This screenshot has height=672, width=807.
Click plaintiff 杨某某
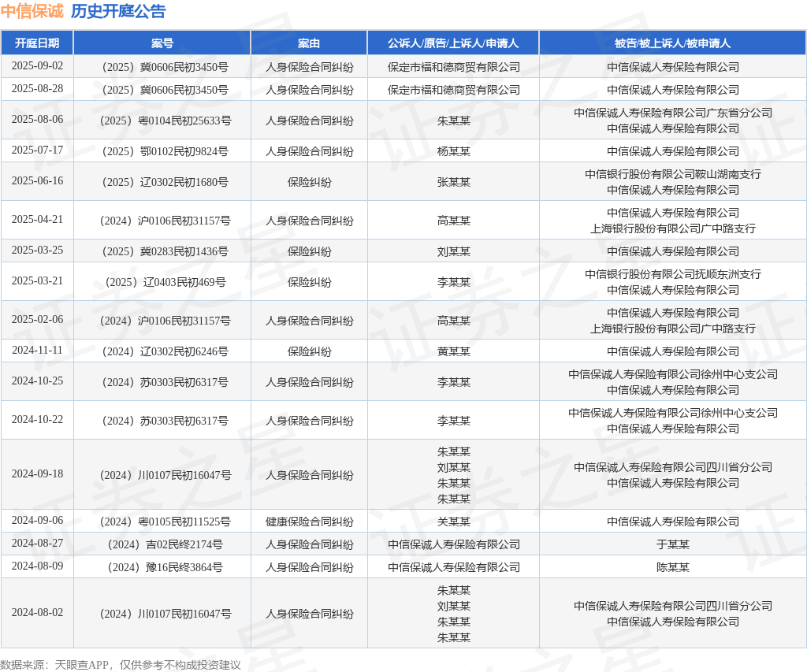point(453,151)
